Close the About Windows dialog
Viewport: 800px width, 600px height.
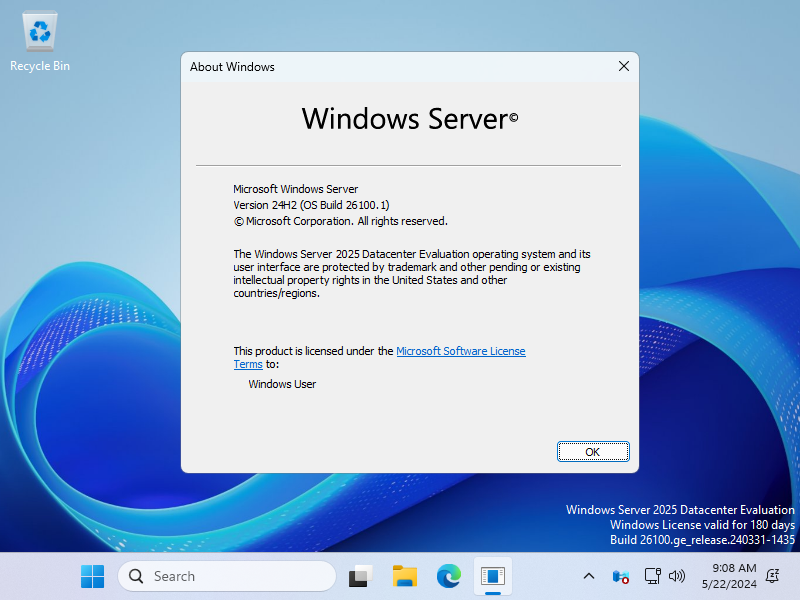(x=624, y=67)
